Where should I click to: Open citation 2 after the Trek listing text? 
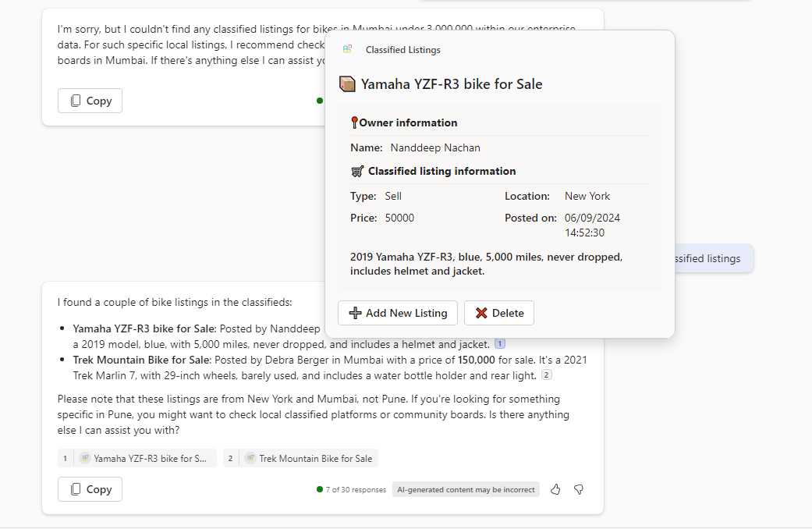(x=546, y=375)
